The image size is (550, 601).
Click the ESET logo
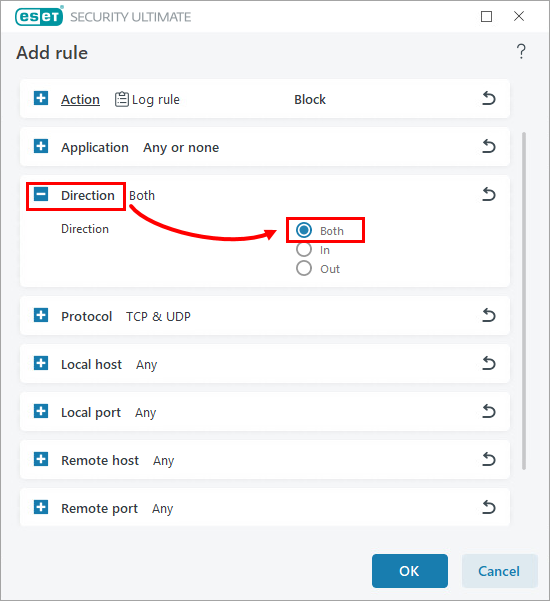[x=39, y=16]
